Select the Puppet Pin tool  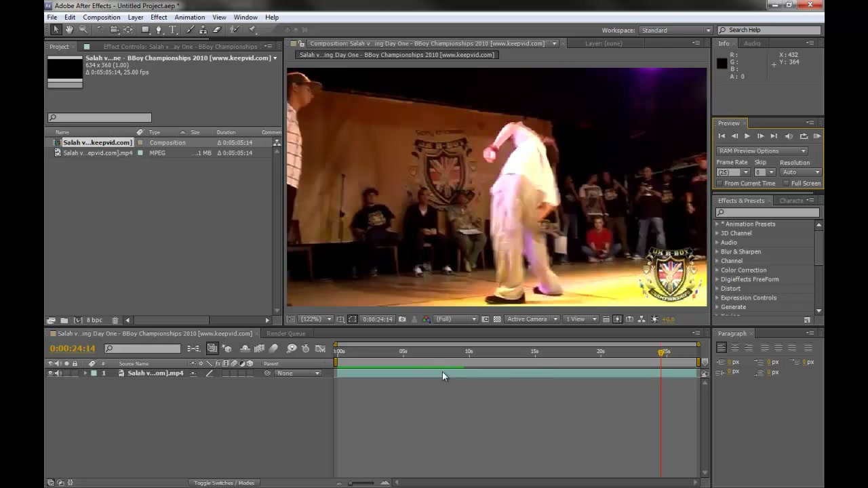pyautogui.click(x=252, y=30)
